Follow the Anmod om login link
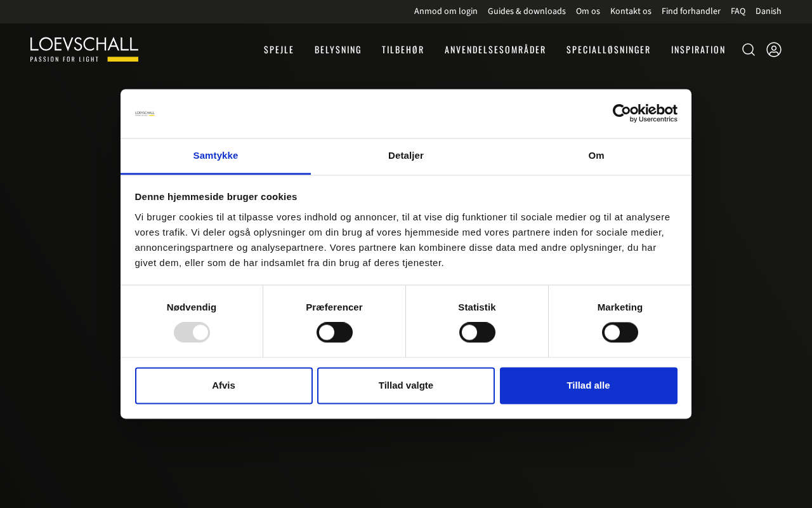812x508 pixels. pos(446,11)
